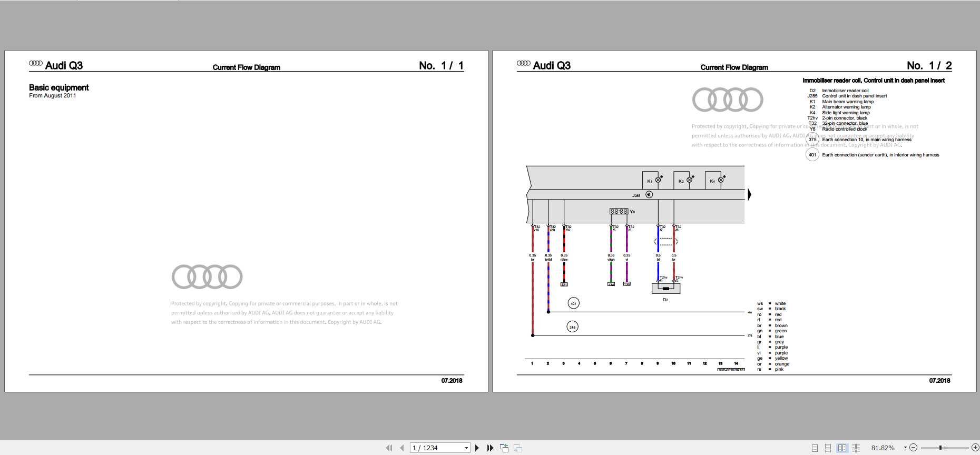Click 'Alternator warning lamp' legend entry

[x=846, y=107]
